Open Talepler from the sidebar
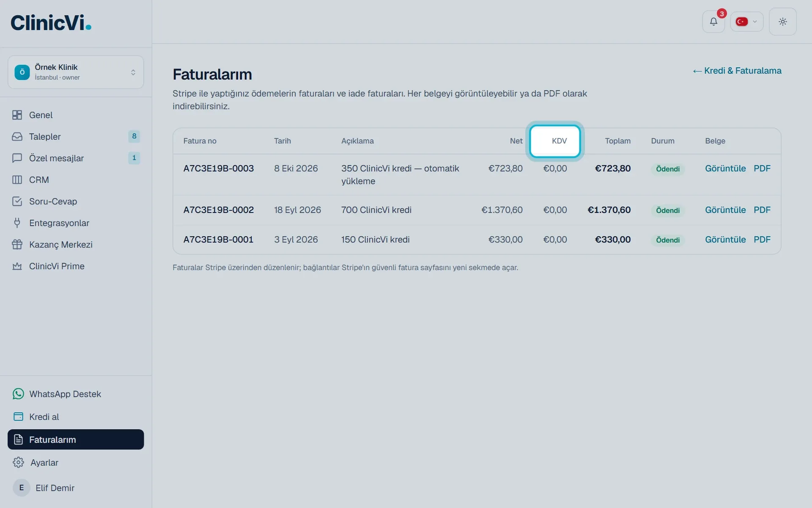The height and width of the screenshot is (508, 812). click(76, 137)
